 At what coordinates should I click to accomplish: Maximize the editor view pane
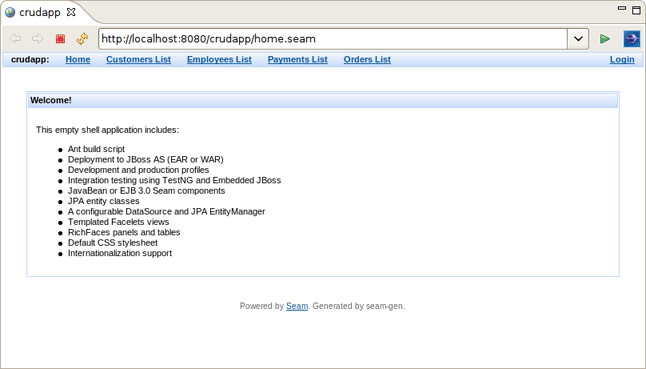click(x=637, y=10)
